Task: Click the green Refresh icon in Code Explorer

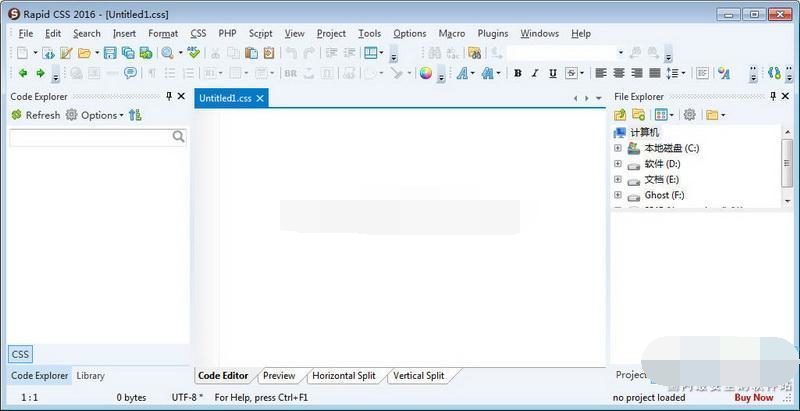Action: 17,115
